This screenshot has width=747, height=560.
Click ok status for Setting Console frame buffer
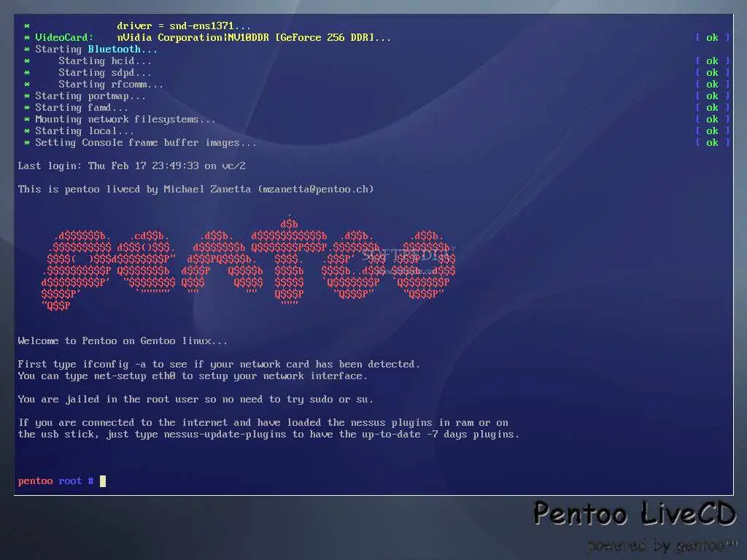click(x=712, y=142)
